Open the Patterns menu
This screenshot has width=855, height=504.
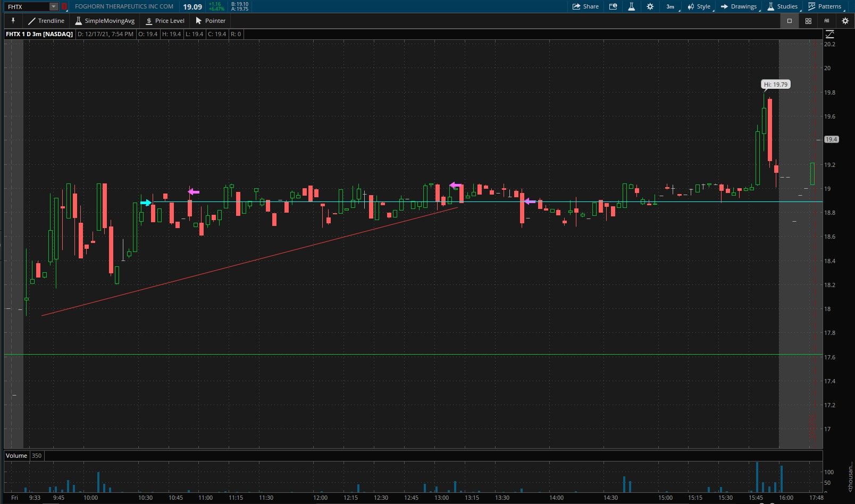(825, 6)
